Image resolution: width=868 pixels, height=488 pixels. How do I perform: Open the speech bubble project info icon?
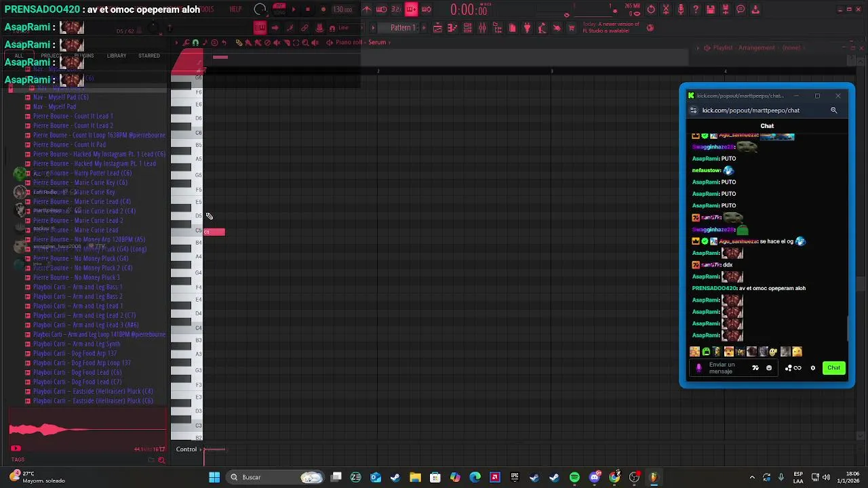pos(741,9)
